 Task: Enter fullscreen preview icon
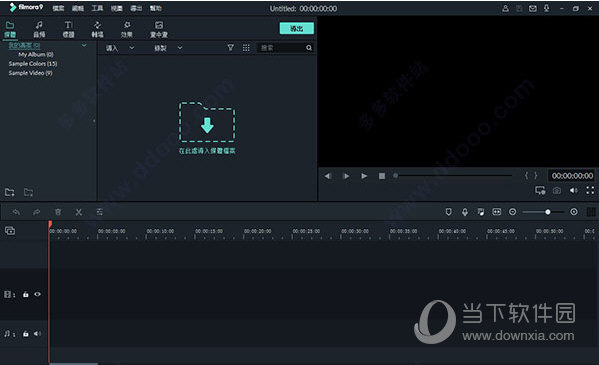[x=590, y=190]
